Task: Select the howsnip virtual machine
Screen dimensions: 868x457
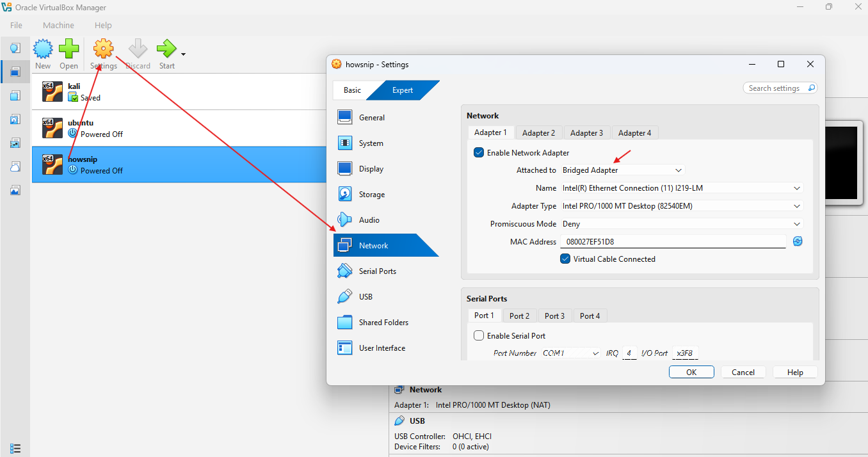Action: point(179,164)
